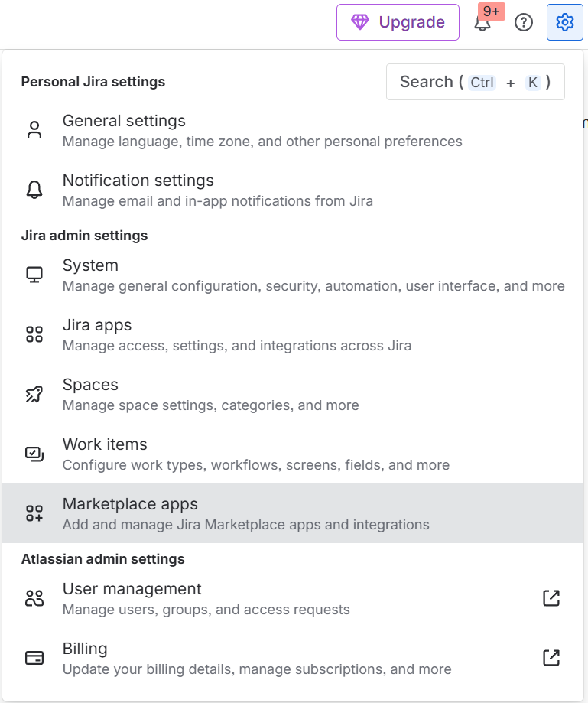This screenshot has width=588, height=703.
Task: Click the Ctrl key hint in Search
Action: (x=482, y=83)
